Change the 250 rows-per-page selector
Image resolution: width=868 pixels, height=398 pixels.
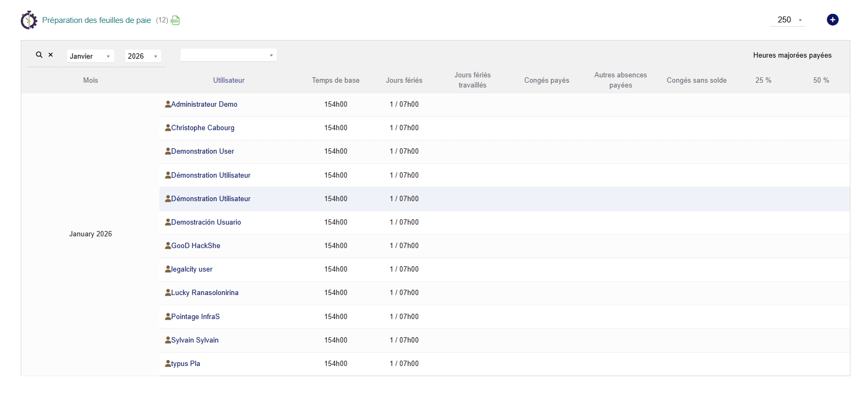coord(789,20)
